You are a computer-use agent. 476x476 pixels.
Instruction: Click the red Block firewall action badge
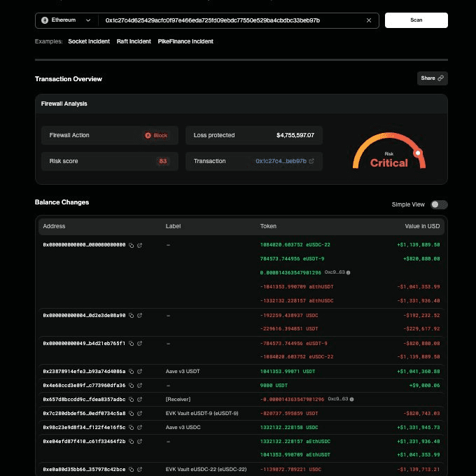pyautogui.click(x=156, y=135)
